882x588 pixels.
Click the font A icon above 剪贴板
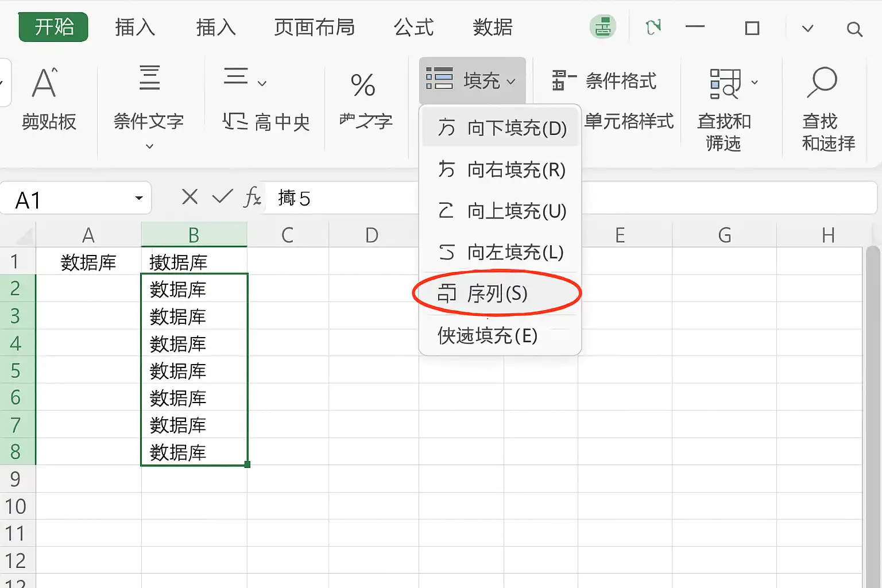click(45, 82)
